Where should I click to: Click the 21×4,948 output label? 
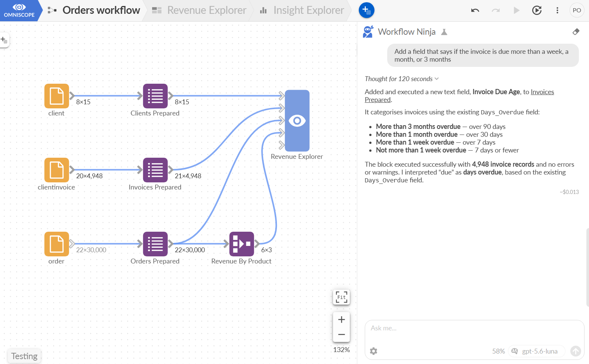[x=188, y=176]
